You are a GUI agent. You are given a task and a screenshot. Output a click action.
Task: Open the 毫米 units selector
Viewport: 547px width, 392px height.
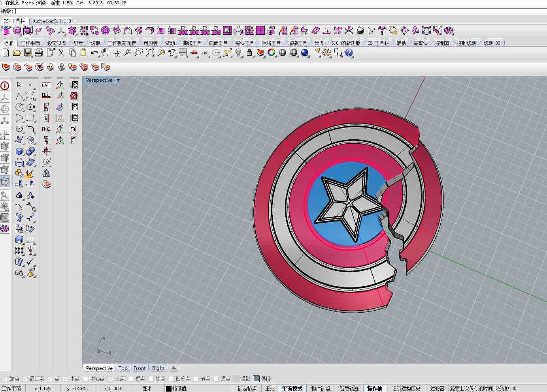pos(147,388)
